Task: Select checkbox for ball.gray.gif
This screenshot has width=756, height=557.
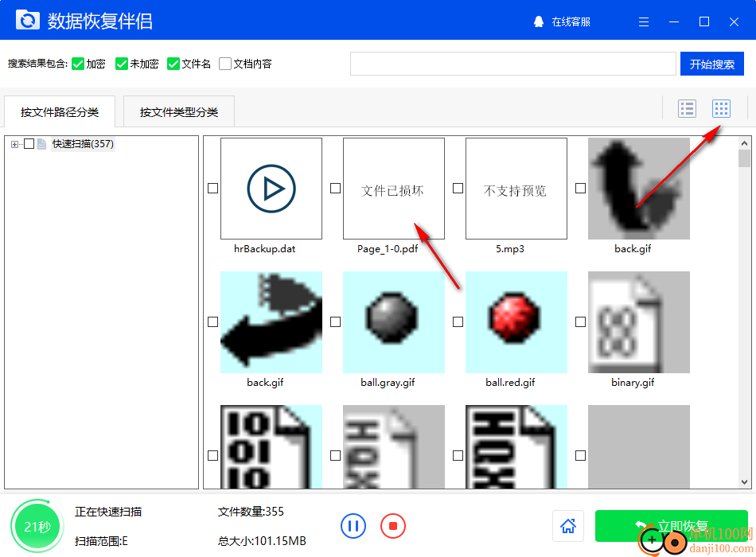Action: [336, 321]
